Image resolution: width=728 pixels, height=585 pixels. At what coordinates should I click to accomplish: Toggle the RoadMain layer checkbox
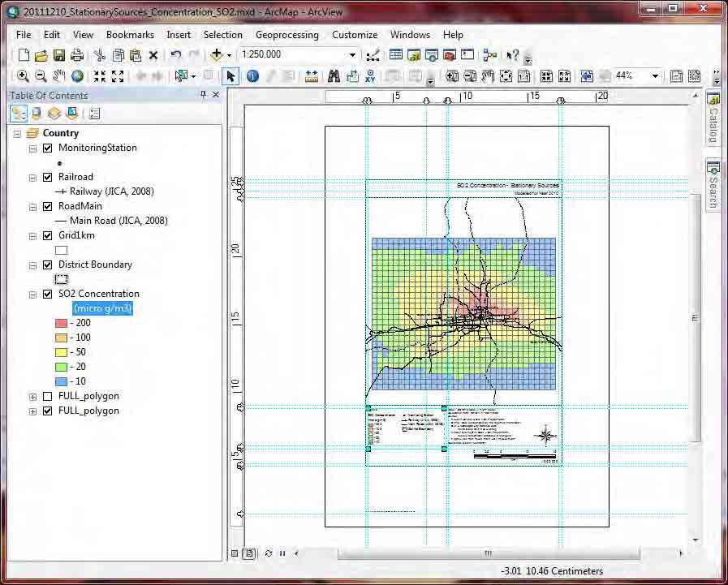[47, 207]
